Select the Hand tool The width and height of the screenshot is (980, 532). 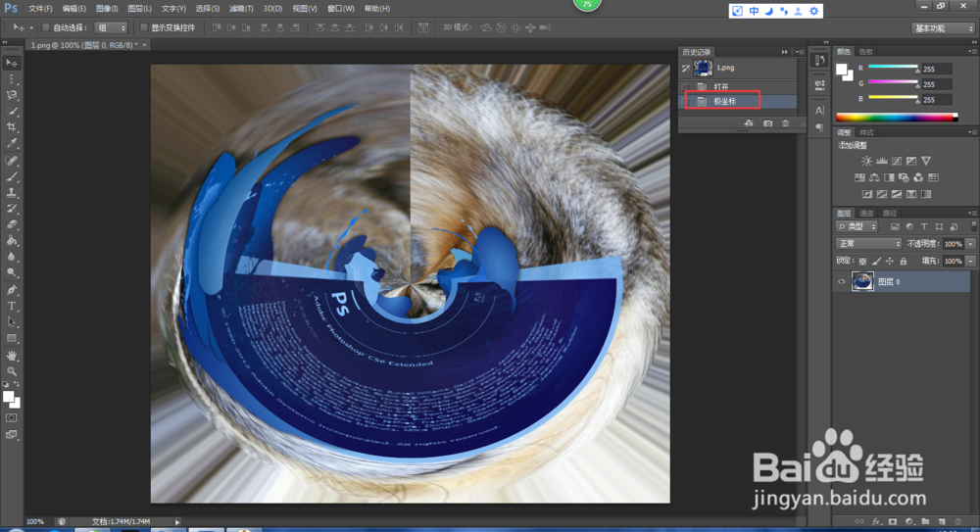[x=11, y=356]
